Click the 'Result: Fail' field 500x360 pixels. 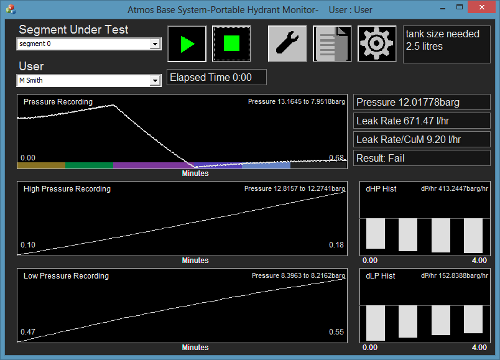pyautogui.click(x=422, y=158)
